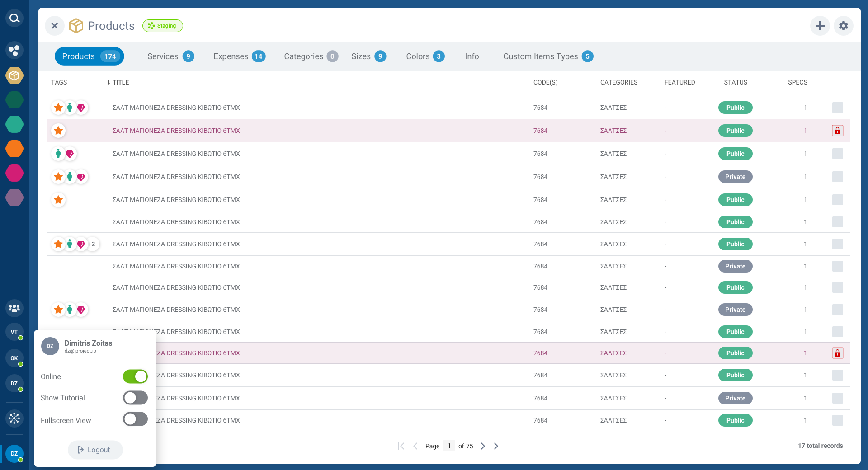
Task: Open the Custom Items Types tab
Action: pyautogui.click(x=541, y=56)
